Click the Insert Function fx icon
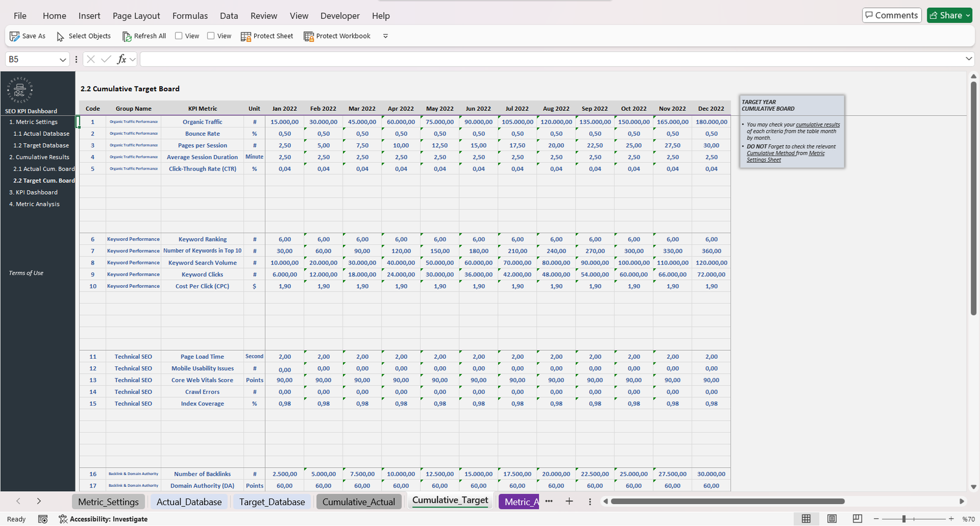The width and height of the screenshot is (980, 526). [122, 59]
